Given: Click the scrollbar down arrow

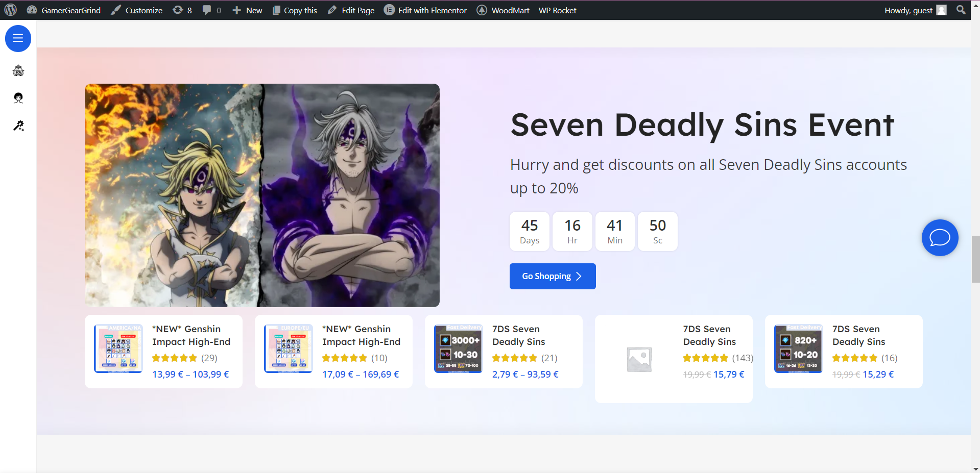Looking at the screenshot, I should click(x=975, y=468).
